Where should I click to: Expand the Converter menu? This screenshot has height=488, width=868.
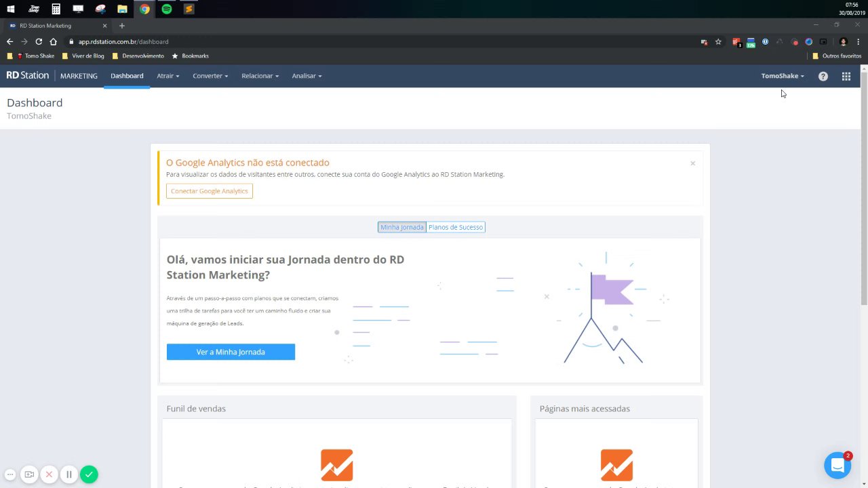(x=210, y=76)
